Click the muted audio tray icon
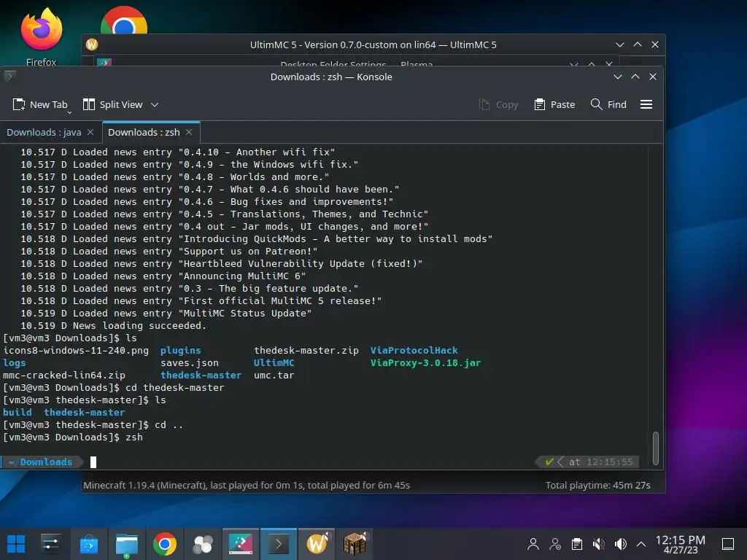Viewport: 747px width, 560px height. point(599,544)
